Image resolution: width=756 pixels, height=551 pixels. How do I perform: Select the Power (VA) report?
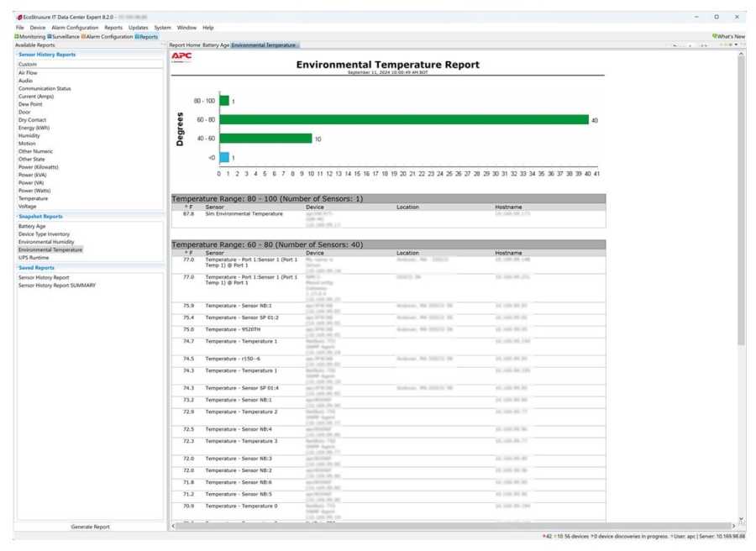pyautogui.click(x=31, y=183)
